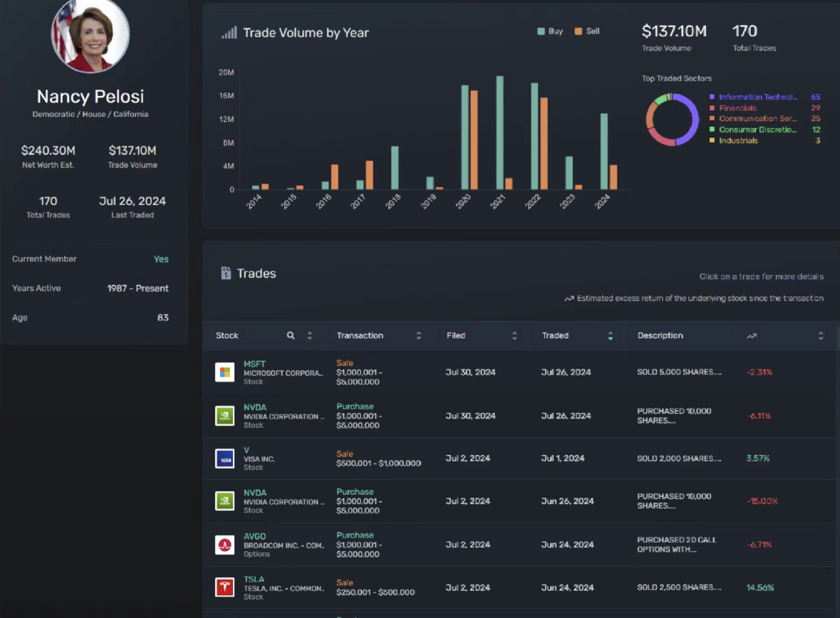Click 'PURCHASED 20 CALL OPTIONS WITH...' description
The image size is (840, 618).
pos(677,545)
